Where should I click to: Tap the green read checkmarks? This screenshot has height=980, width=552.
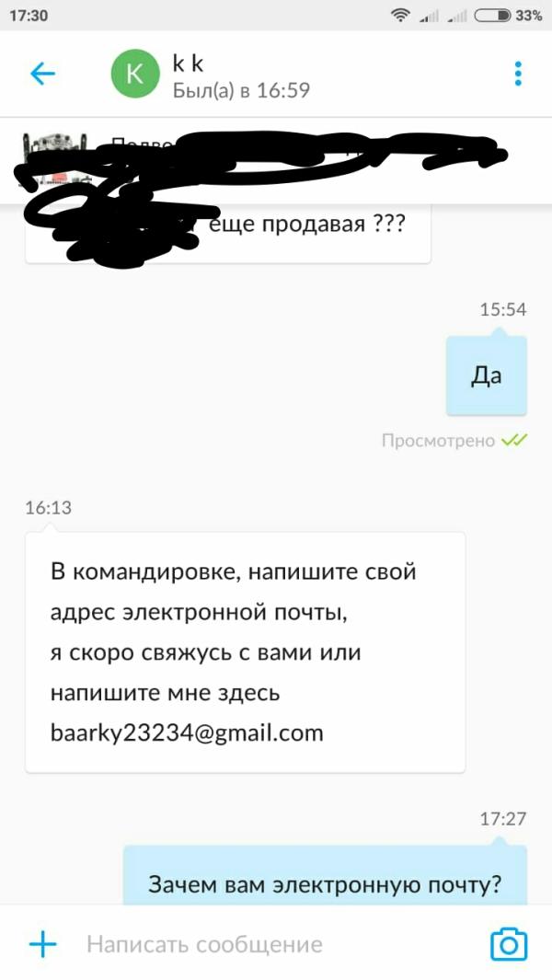coord(515,441)
